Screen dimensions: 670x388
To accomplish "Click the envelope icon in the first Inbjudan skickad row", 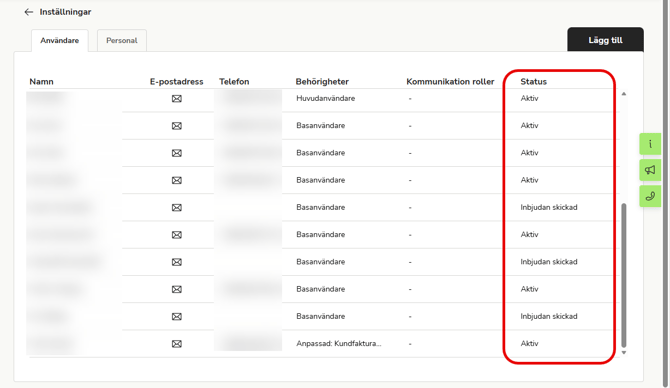I will coord(176,208).
